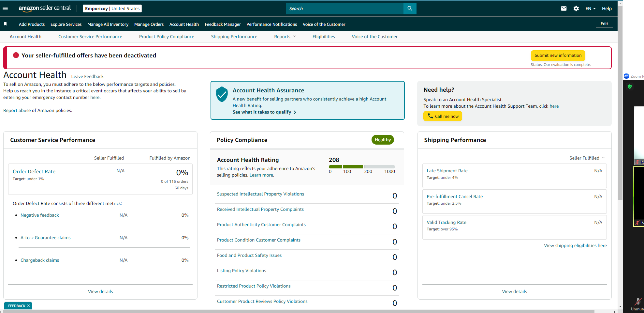Click the red alert warning icon
The width and height of the screenshot is (644, 313).
coord(16,55)
